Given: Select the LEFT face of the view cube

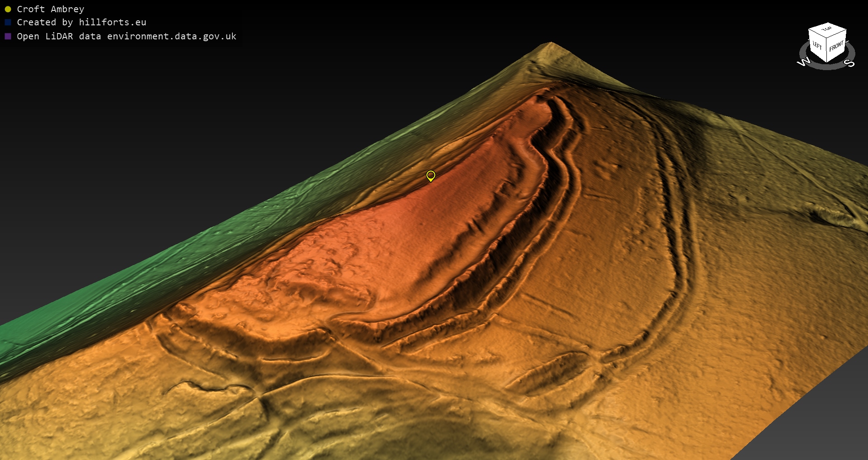Looking at the screenshot, I should click(x=817, y=46).
